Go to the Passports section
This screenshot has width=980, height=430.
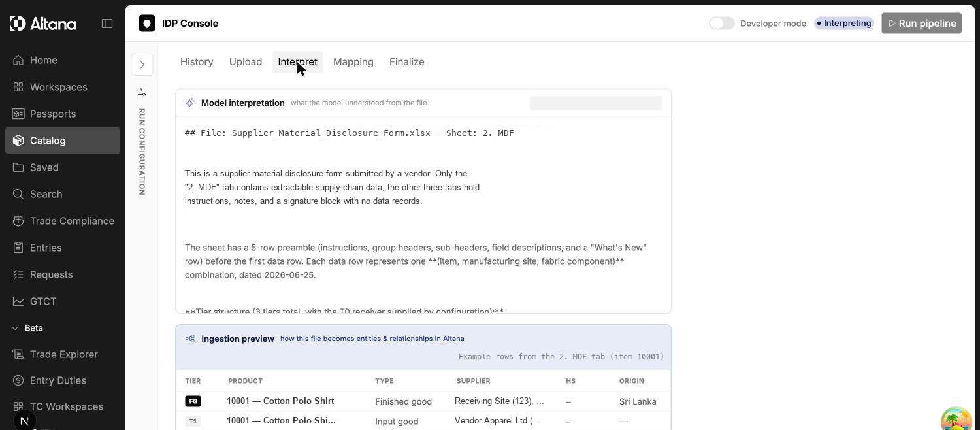coord(63,114)
